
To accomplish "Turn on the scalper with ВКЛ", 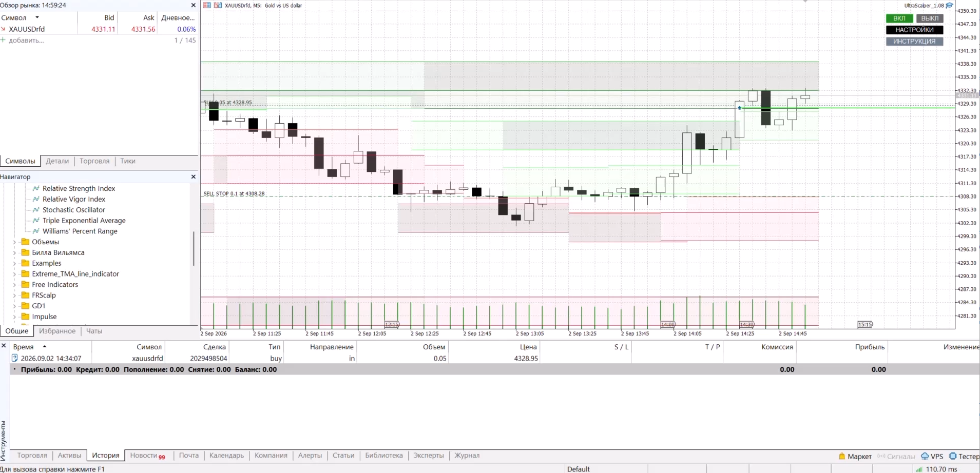I will pyautogui.click(x=899, y=18).
